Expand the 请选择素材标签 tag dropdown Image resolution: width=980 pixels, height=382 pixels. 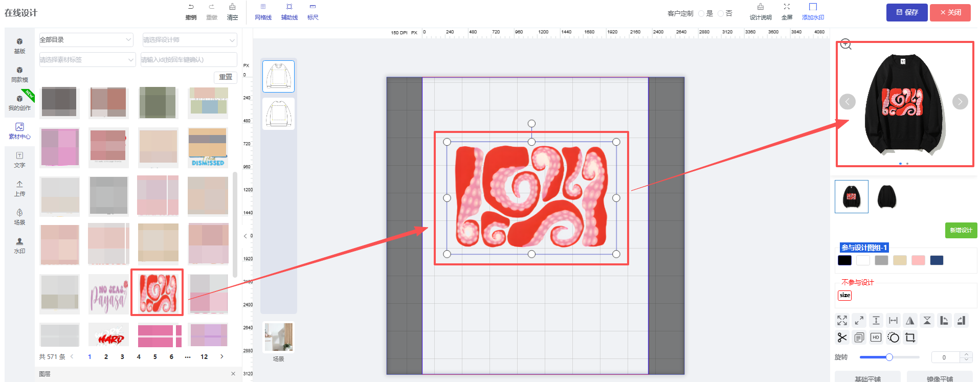(87, 60)
